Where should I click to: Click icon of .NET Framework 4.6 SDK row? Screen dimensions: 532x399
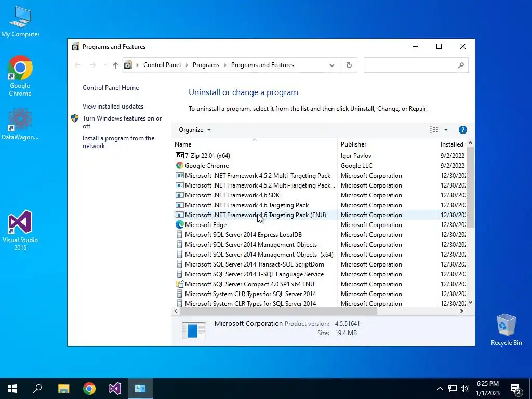[179, 195]
